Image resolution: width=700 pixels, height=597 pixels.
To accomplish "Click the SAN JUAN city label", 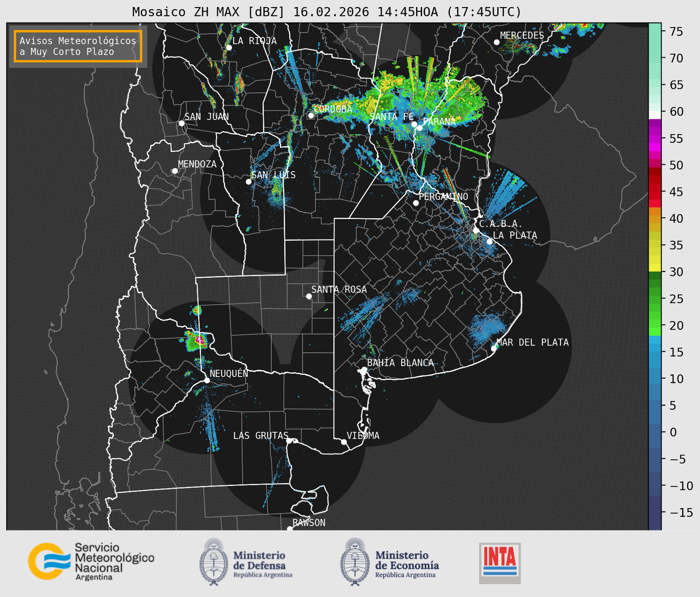I will tap(206, 117).
